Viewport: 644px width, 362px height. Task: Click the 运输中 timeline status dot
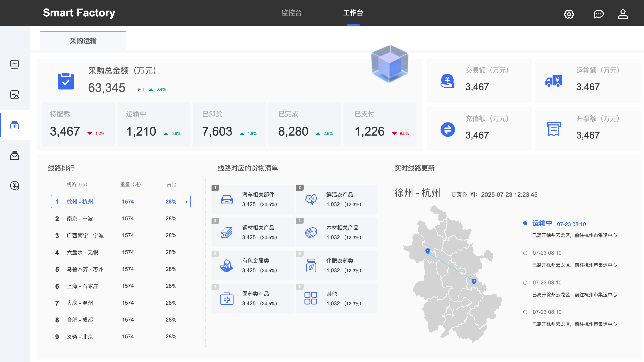click(x=525, y=223)
